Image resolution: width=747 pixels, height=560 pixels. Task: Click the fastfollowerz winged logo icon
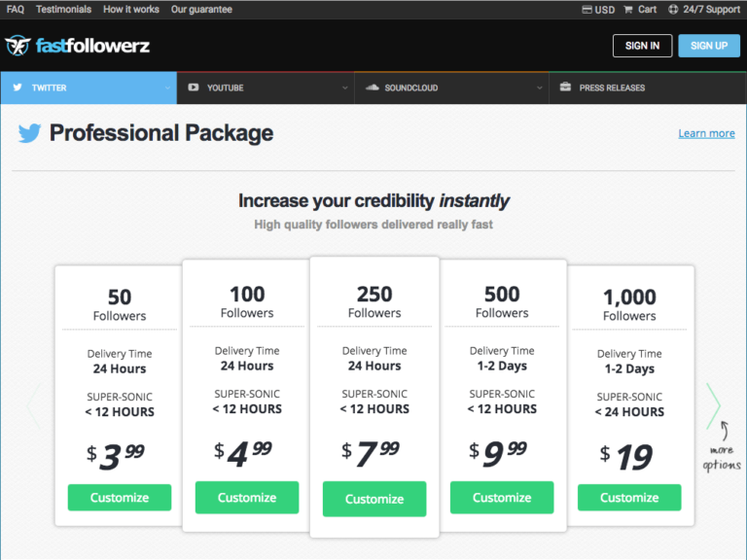click(18, 46)
